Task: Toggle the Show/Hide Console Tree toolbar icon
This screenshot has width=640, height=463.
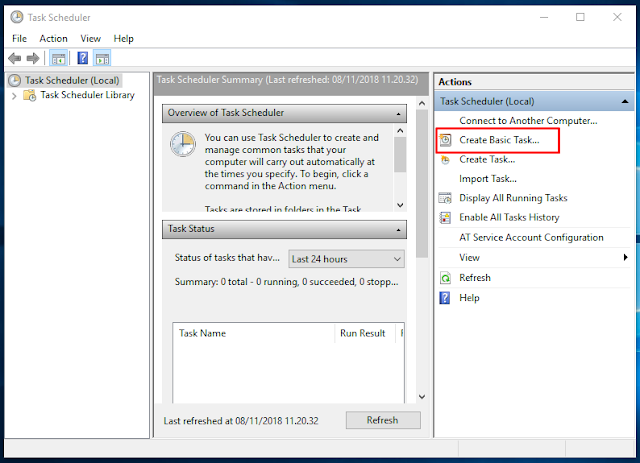Action: (58, 58)
